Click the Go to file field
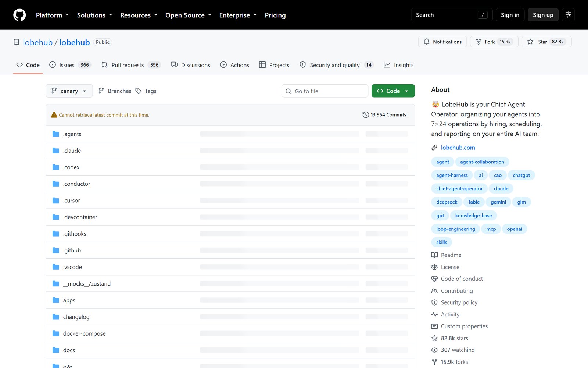 (x=325, y=91)
